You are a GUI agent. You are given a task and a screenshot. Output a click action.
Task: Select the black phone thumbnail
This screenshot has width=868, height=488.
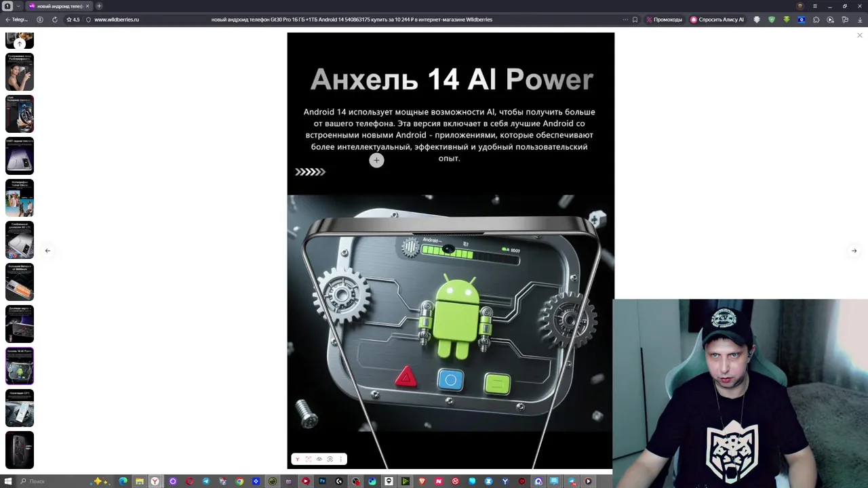point(20,450)
